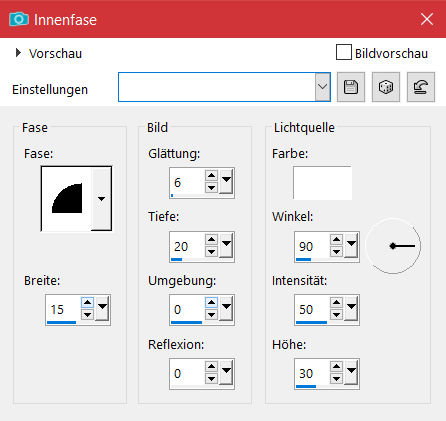Increase Breite value with up arrow

pos(87,303)
